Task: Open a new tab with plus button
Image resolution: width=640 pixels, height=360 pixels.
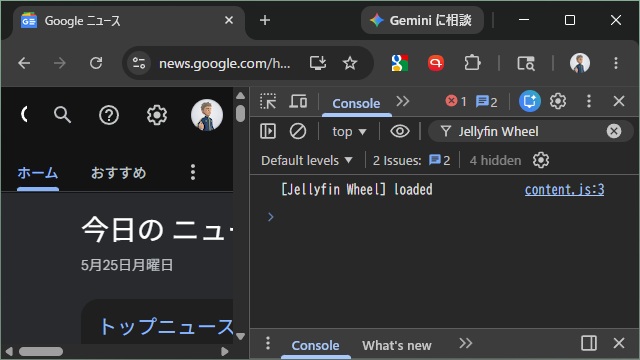Action: (x=265, y=20)
